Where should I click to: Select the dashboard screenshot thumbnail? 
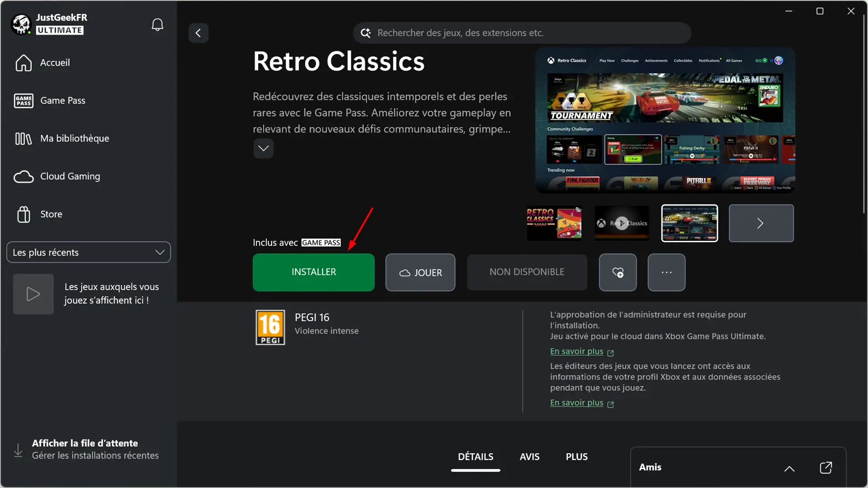(x=689, y=223)
